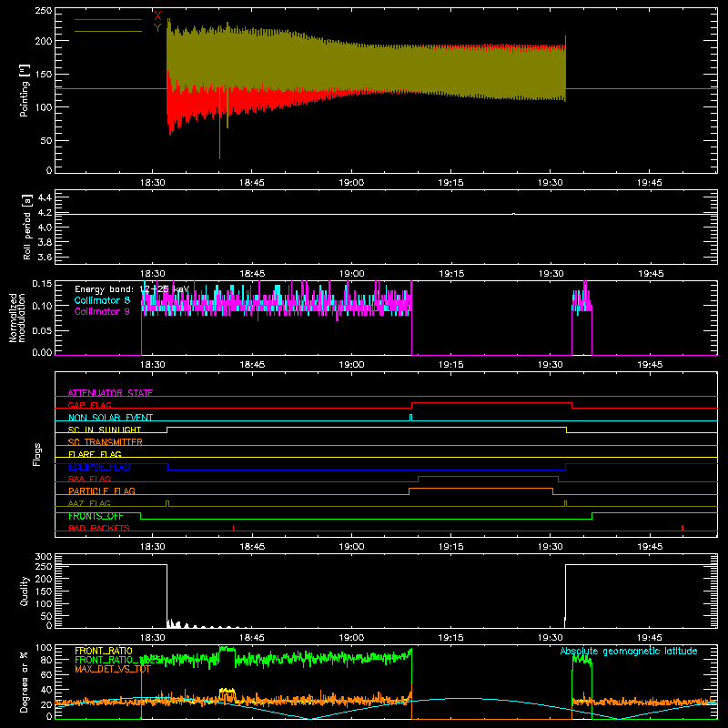This screenshot has width=728, height=728.
Task: Click the 'Quality' vertical axis title
Action: click(25, 591)
